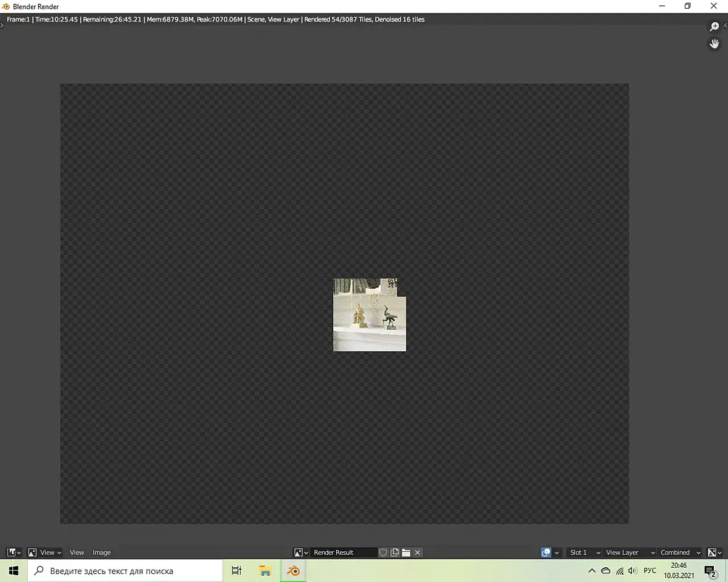Image resolution: width=728 pixels, height=582 pixels.
Task: Open File Explorer from the taskbar
Action: coord(265,571)
